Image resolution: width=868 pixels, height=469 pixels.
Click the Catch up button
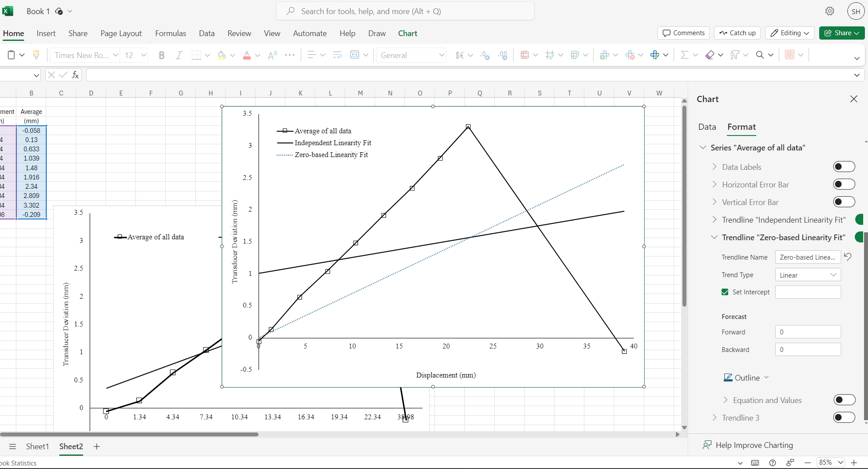pos(737,33)
